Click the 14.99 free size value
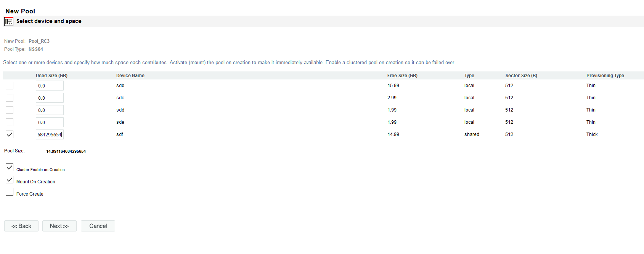 coord(393,134)
